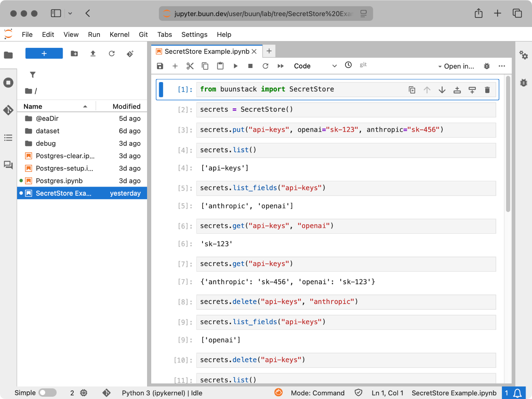Create a new folder in file browser
This screenshot has height=399, width=532.
pyautogui.click(x=74, y=54)
